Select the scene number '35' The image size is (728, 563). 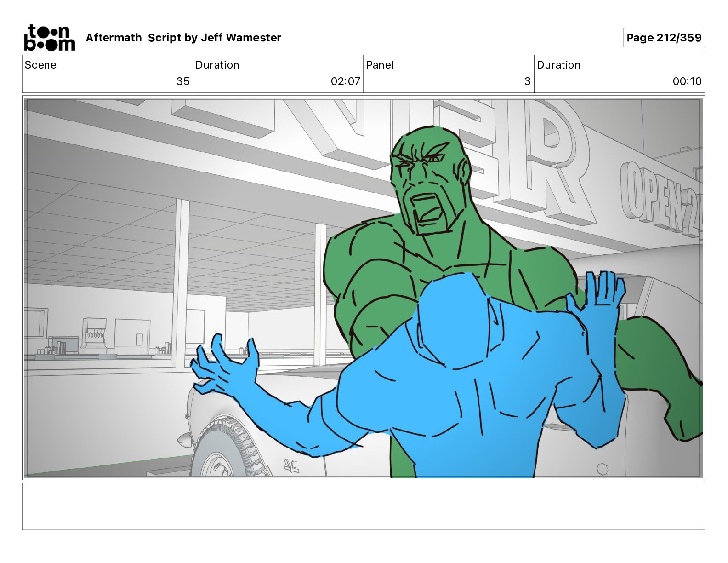183,81
